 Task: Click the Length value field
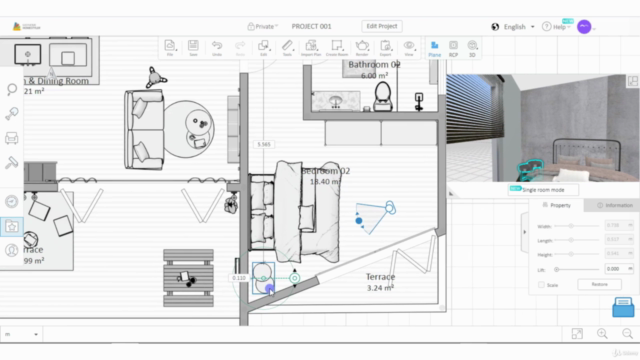coord(619,239)
